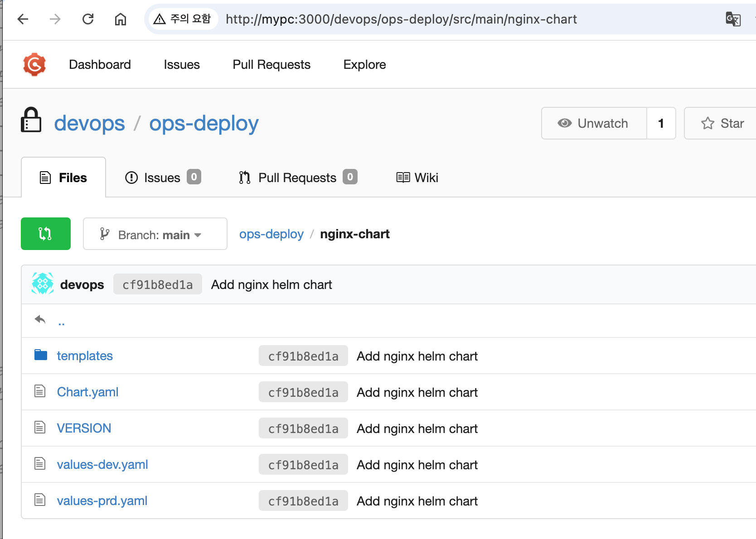Screen dimensions: 756x539
Task: Click the green compare branches button
Action: click(x=46, y=234)
